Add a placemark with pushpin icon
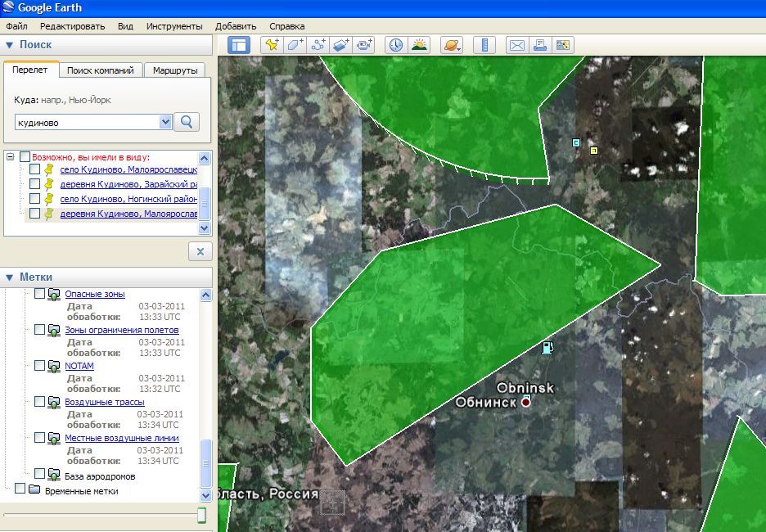The width and height of the screenshot is (766, 532). tap(272, 46)
